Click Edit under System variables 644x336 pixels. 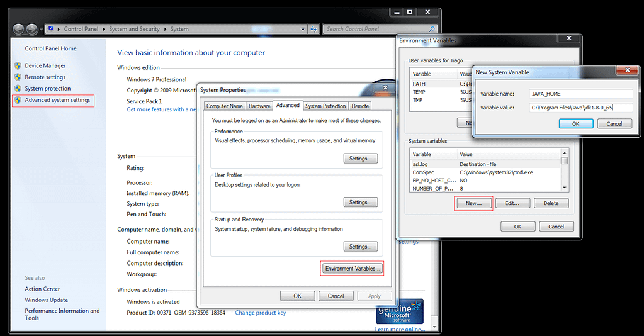[512, 203]
